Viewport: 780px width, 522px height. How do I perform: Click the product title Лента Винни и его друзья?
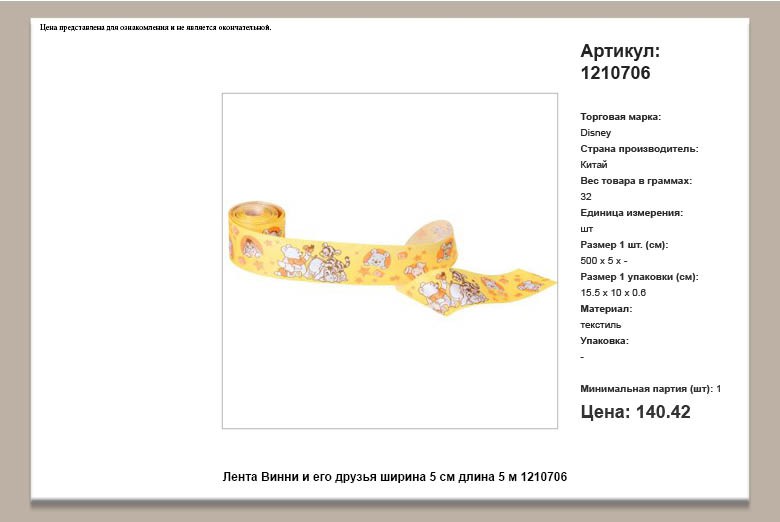click(394, 477)
